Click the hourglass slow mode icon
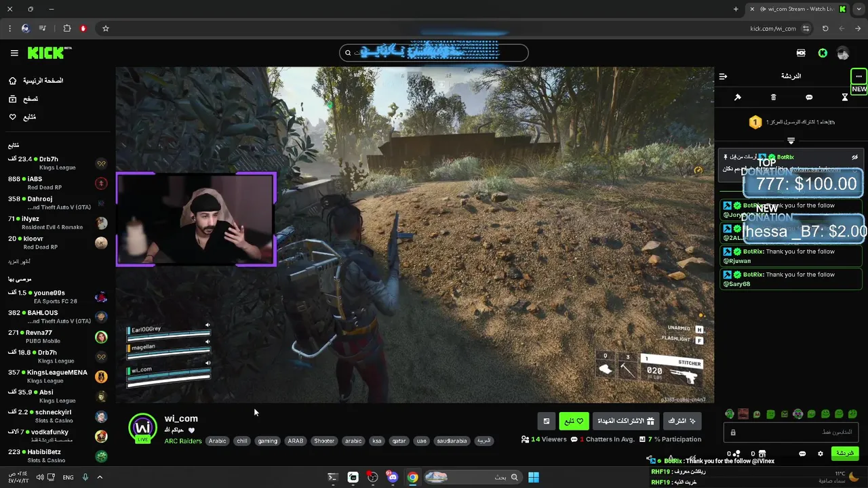This screenshot has height=488, width=868. pyautogui.click(x=845, y=98)
